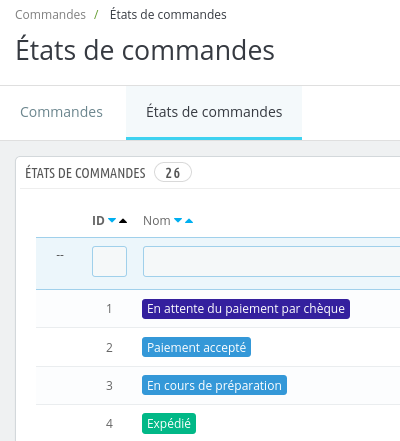Sort Nom column descending arrow
Viewport: 400px width, 441px height.
(178, 220)
